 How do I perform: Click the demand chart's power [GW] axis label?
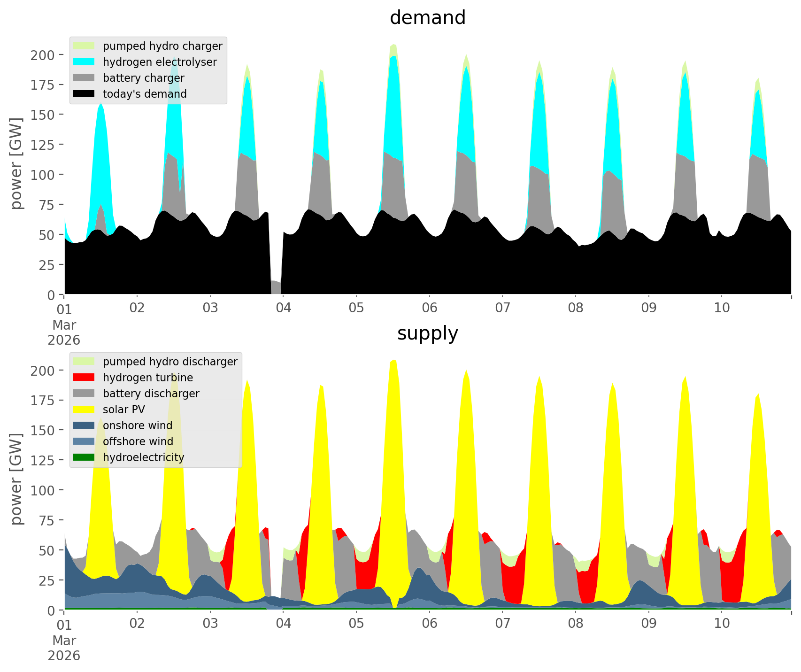pyautogui.click(x=16, y=163)
